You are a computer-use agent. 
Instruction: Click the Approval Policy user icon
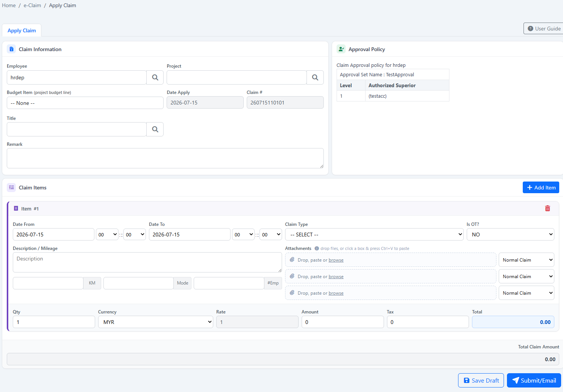pyautogui.click(x=341, y=49)
